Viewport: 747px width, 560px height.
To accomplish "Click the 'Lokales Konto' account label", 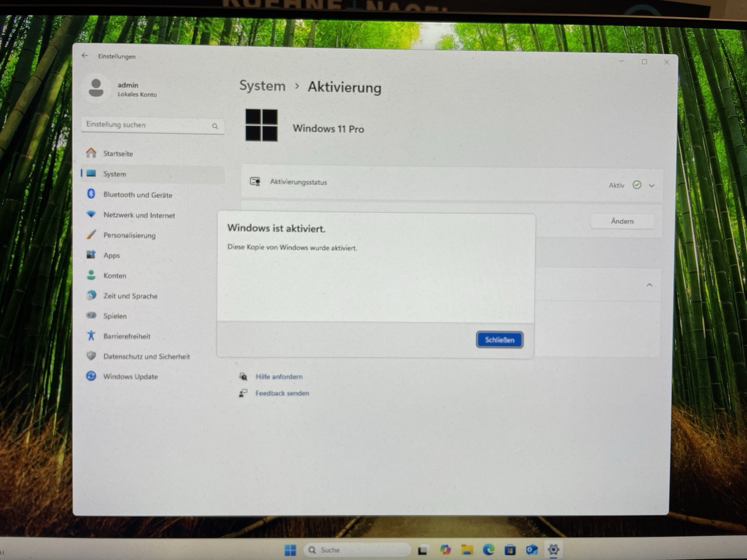I will click(137, 94).
